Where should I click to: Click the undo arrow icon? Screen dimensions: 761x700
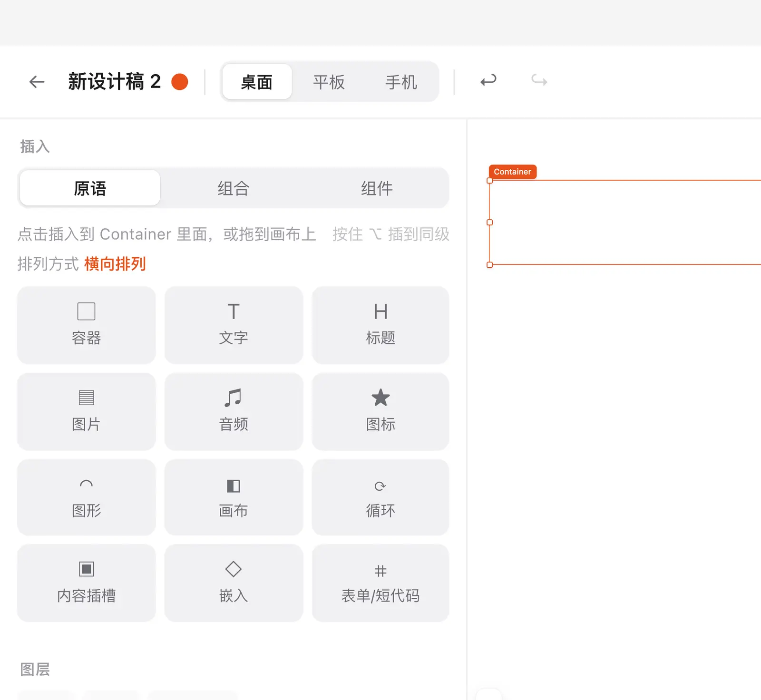488,80
